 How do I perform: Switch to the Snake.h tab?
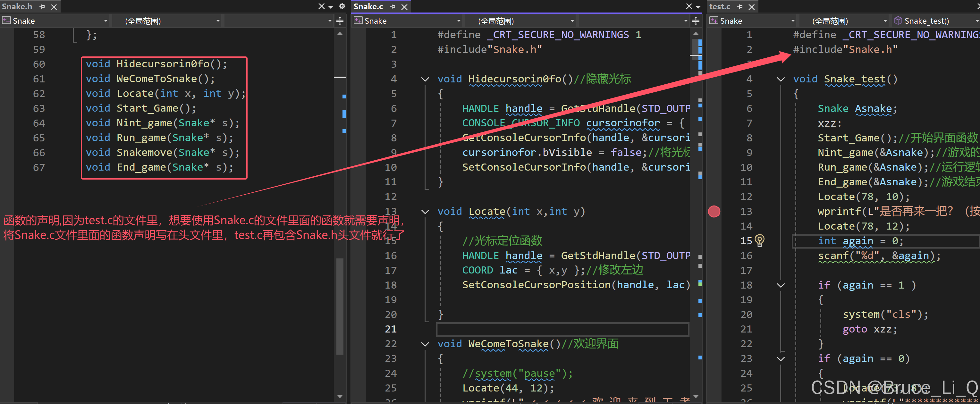tap(17, 6)
